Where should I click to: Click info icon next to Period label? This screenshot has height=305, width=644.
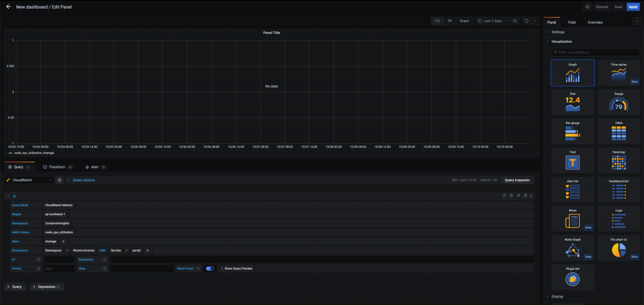pos(38,269)
